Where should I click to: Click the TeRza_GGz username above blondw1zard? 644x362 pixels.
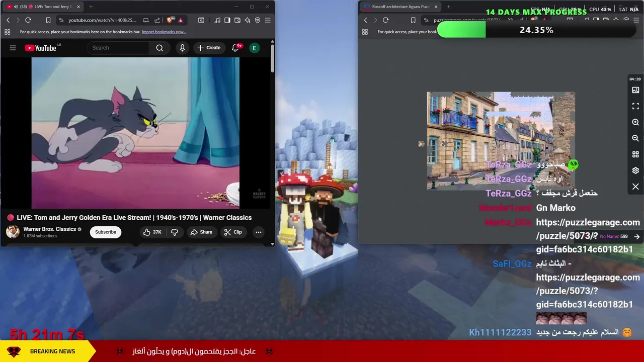point(509,194)
